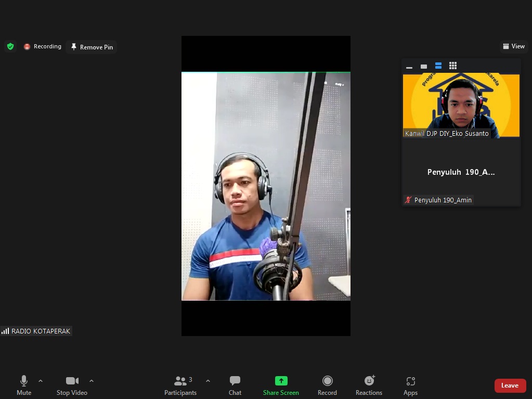Open the Chat panel
Viewport: 532px width, 399px height.
tap(235, 385)
